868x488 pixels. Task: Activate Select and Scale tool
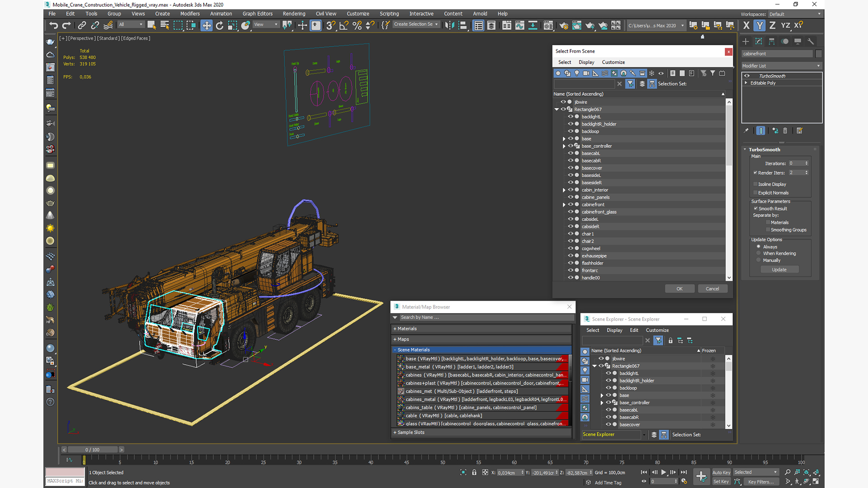(232, 25)
